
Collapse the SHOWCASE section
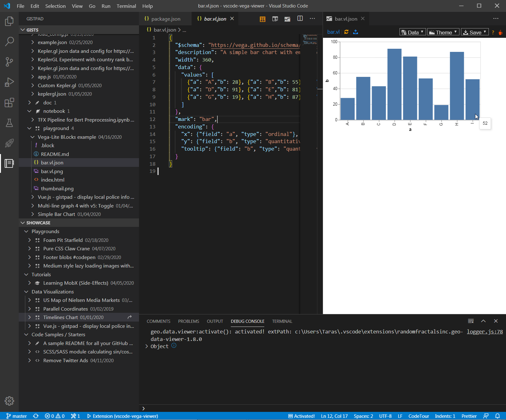[79, 223]
